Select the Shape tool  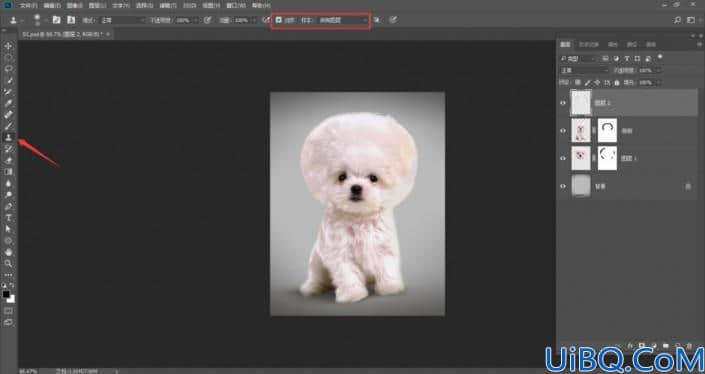(9, 240)
